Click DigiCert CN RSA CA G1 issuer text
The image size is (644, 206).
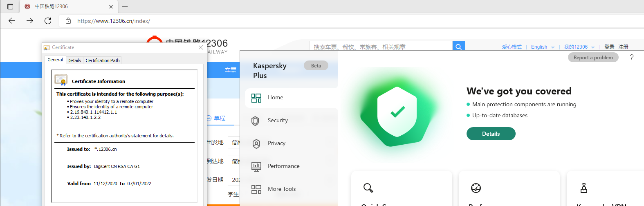(117, 166)
